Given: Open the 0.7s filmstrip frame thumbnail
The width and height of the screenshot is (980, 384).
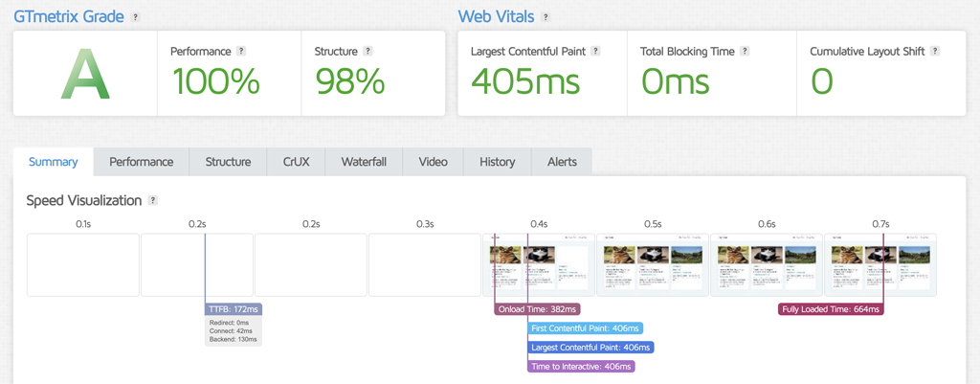Looking at the screenshot, I should (x=880, y=265).
